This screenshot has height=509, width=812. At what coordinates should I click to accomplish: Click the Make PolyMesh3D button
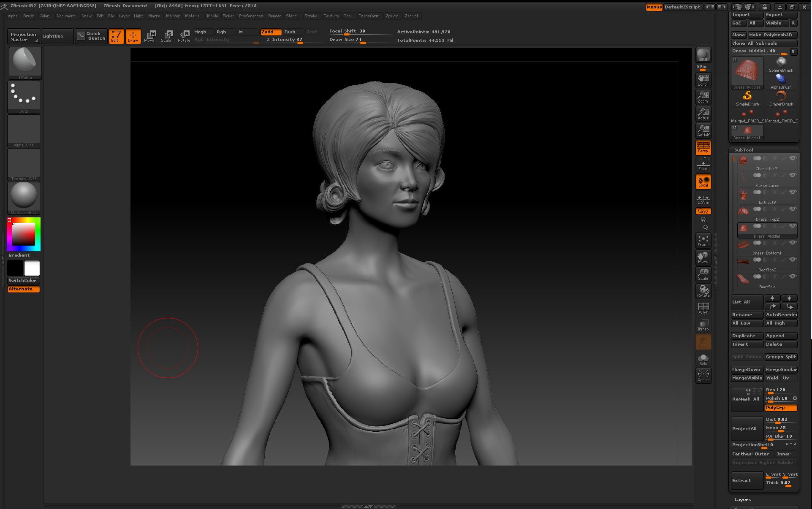[772, 35]
